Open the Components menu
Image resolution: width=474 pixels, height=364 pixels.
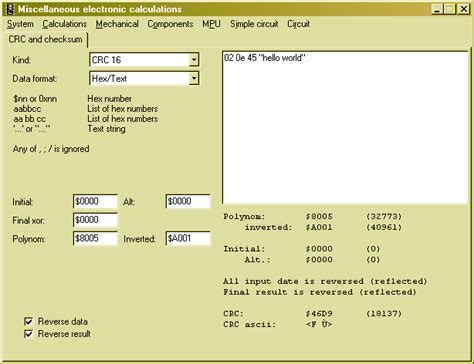[x=170, y=24]
